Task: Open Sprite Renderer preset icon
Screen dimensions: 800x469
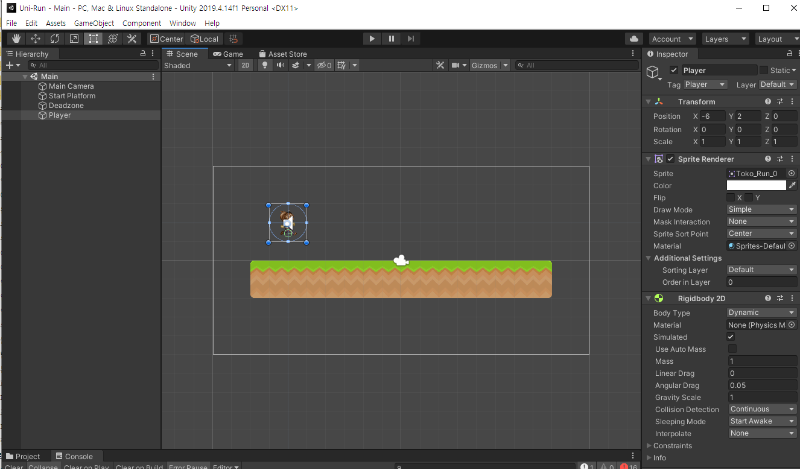Action: (x=780, y=159)
